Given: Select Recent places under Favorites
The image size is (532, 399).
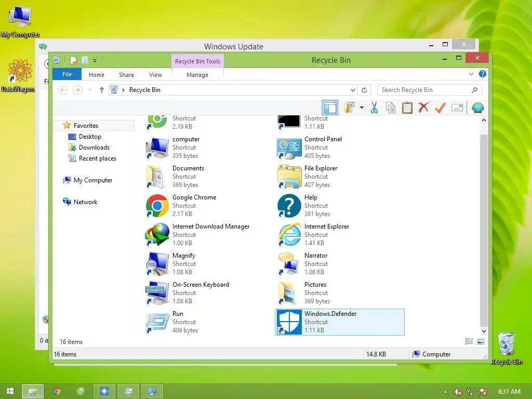Looking at the screenshot, I should pos(97,158).
